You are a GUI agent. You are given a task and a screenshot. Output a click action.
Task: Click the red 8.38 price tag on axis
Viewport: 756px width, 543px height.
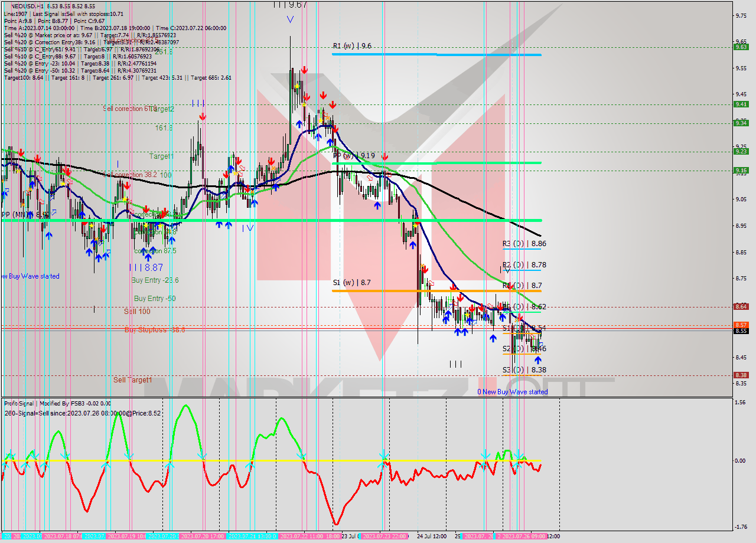click(741, 375)
